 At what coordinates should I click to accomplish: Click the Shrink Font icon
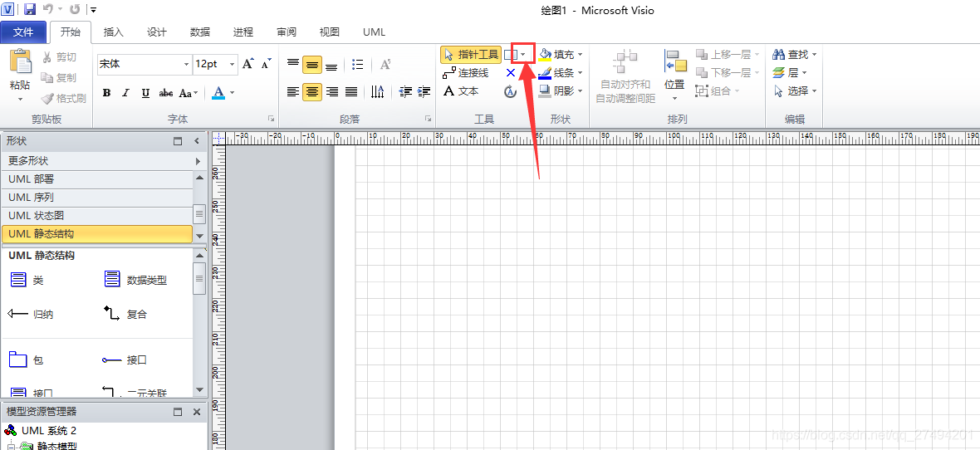coord(267,64)
